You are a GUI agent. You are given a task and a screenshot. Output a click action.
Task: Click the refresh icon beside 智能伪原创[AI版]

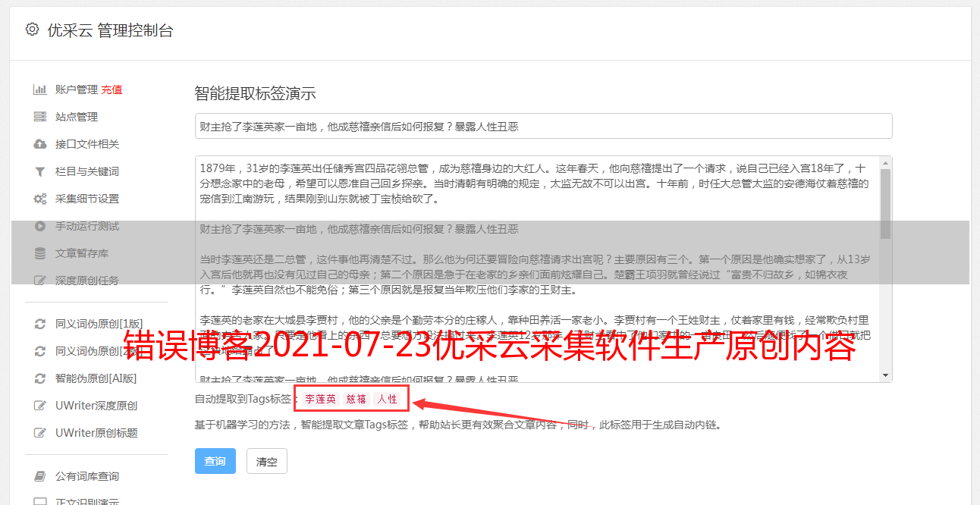[40, 378]
